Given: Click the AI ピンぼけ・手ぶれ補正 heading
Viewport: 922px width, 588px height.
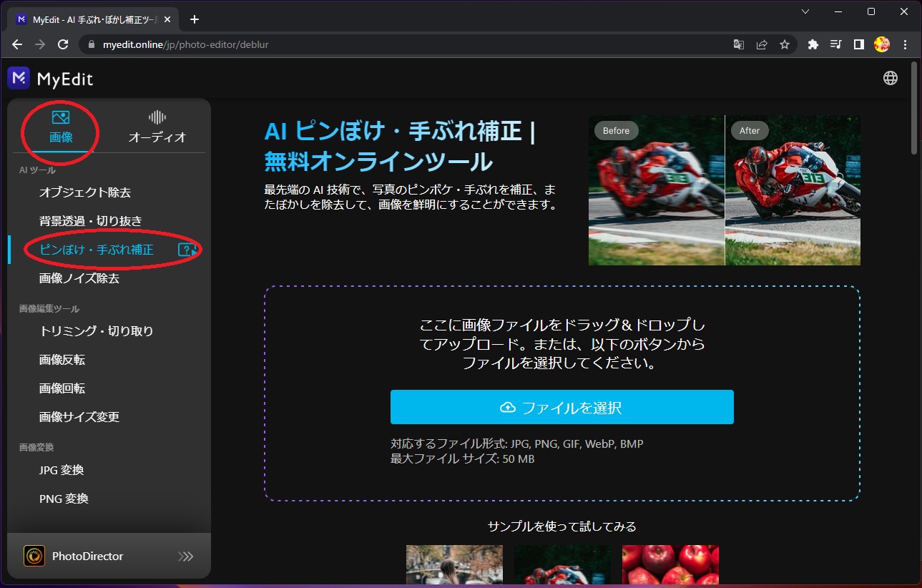Looking at the screenshot, I should click(400, 147).
